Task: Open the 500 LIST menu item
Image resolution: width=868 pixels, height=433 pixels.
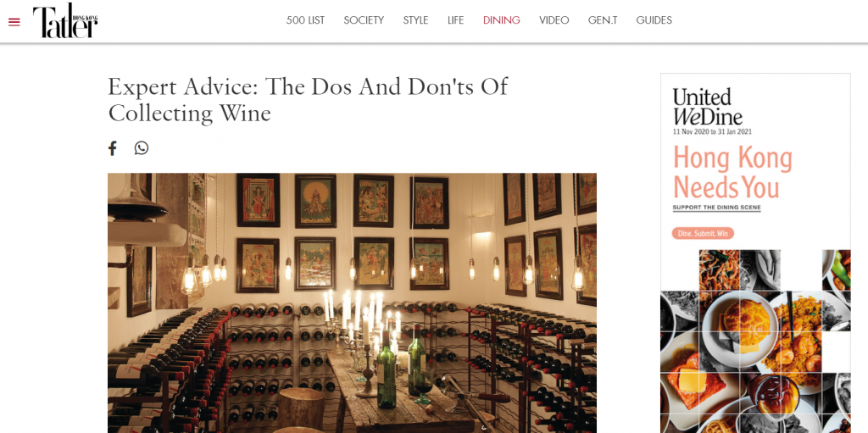Action: [305, 20]
